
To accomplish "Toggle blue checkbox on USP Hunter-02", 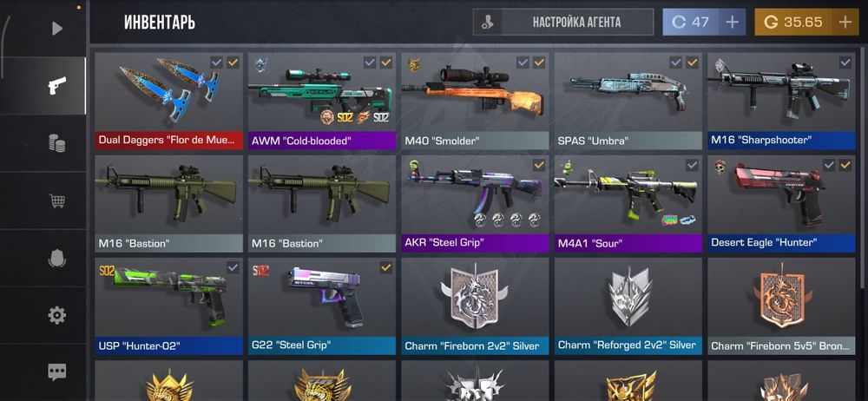I will click(x=233, y=268).
